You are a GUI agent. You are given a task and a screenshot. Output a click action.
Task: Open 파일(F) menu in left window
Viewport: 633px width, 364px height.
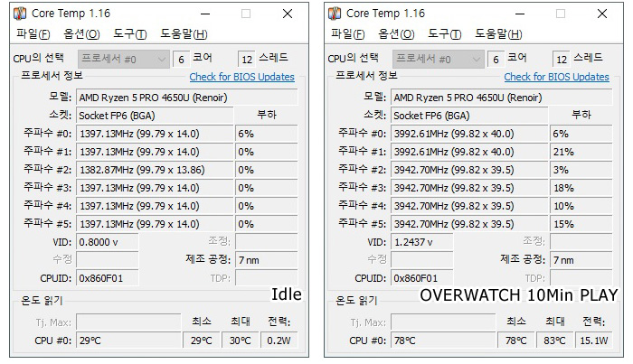click(x=33, y=33)
